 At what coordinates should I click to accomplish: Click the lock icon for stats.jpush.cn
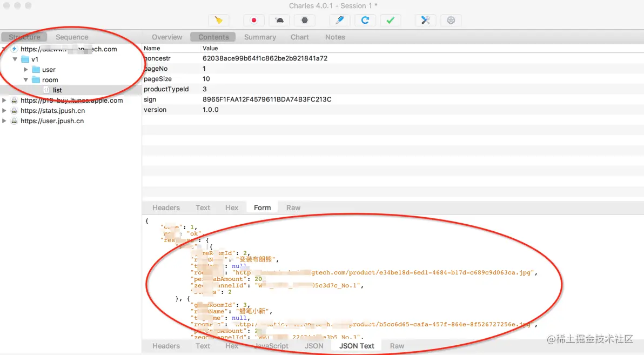15,111
